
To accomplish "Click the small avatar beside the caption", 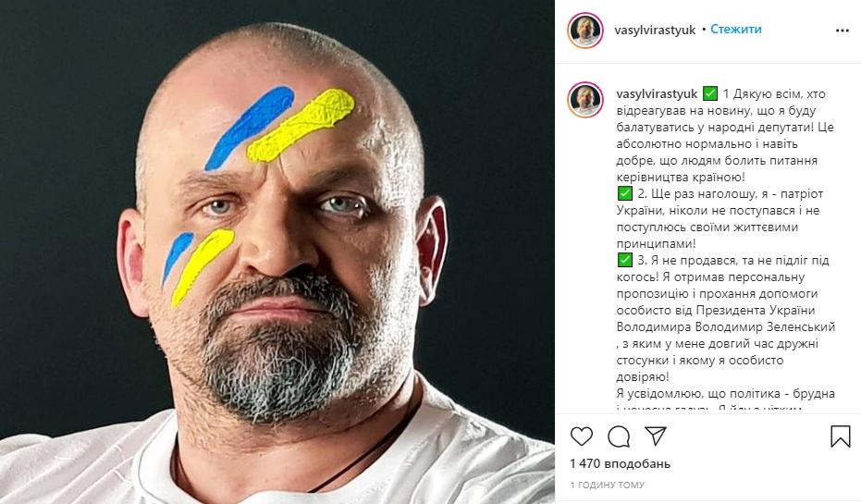I will pos(586,100).
